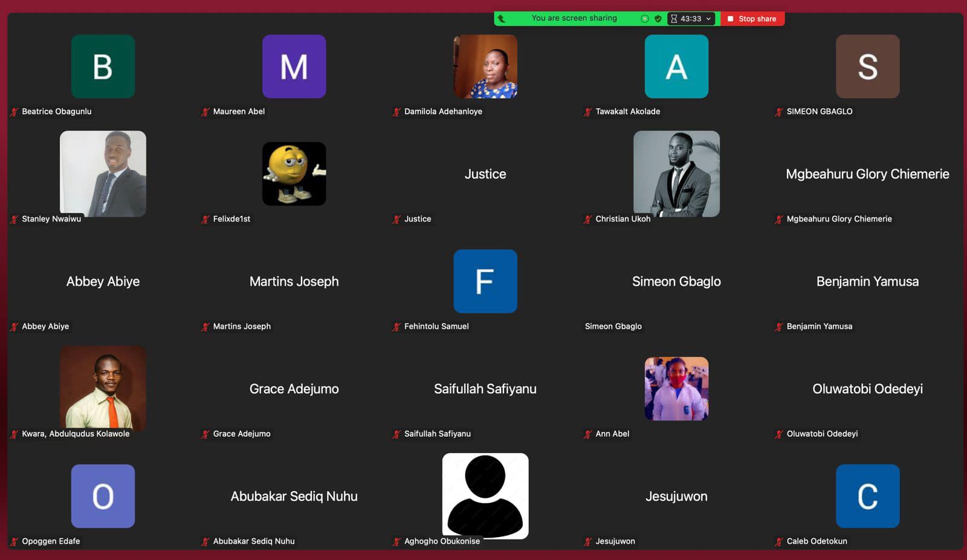Click the green shield security icon

coord(658,19)
